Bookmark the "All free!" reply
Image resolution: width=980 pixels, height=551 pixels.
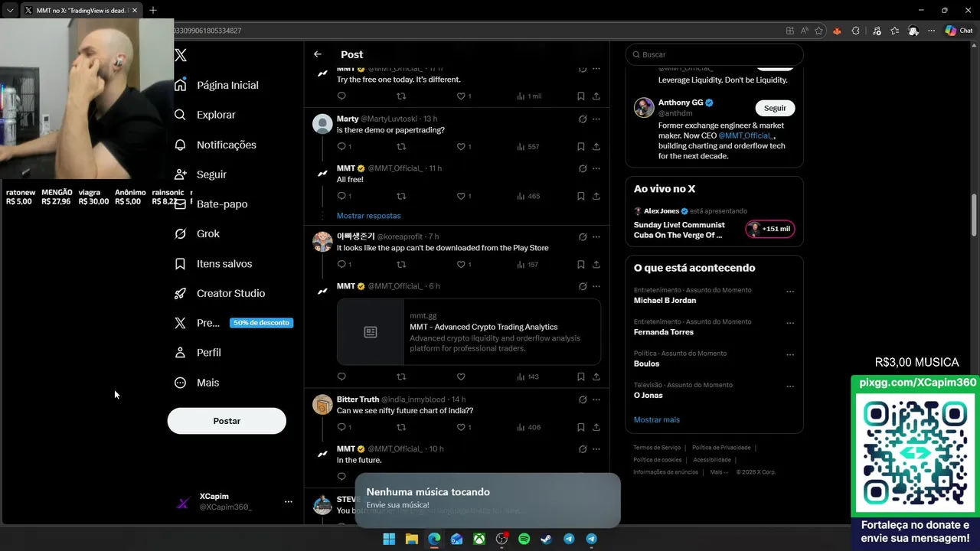[x=581, y=196]
